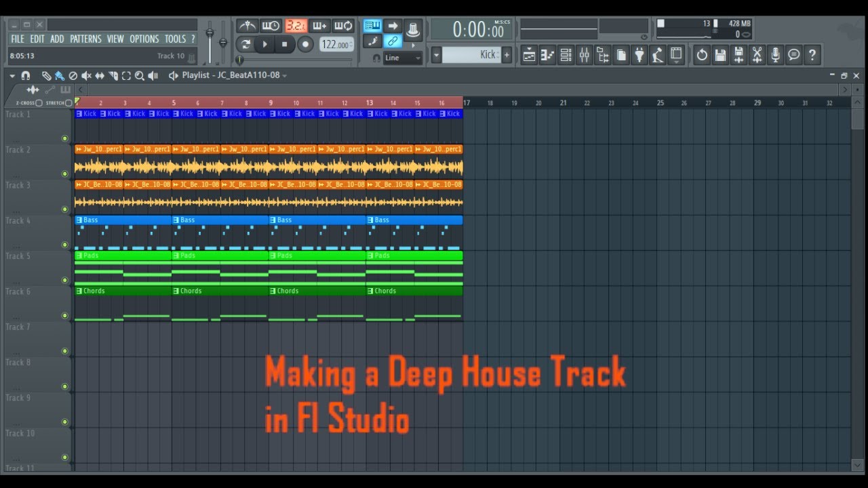Click the 122.000 tempo field
868x488 pixels.
click(336, 45)
